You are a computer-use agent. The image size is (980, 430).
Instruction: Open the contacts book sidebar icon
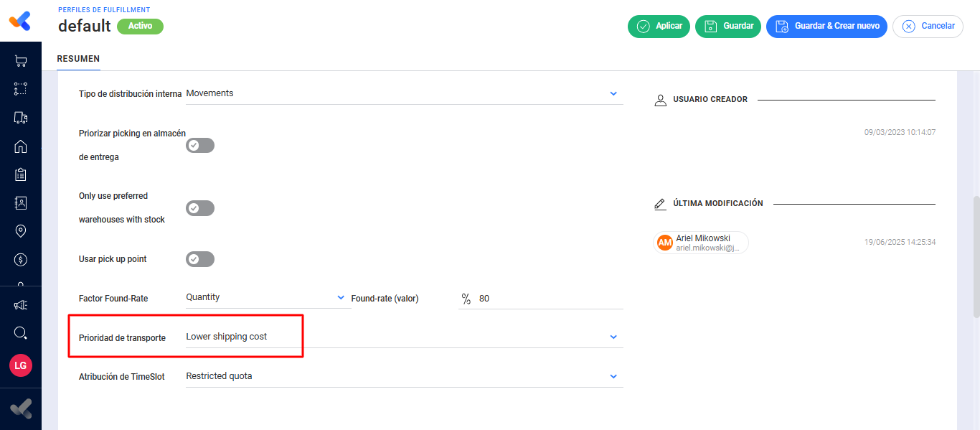point(21,203)
